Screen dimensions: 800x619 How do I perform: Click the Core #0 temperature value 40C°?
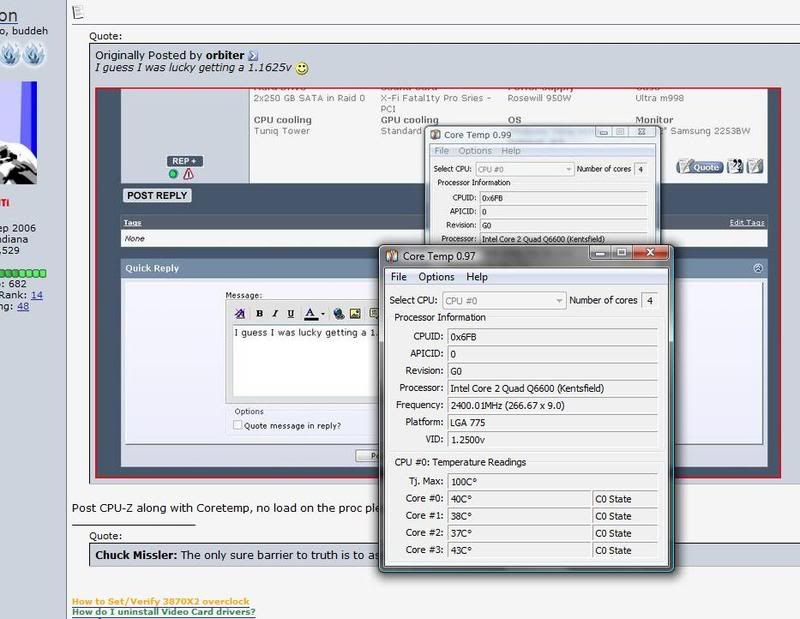(519, 499)
